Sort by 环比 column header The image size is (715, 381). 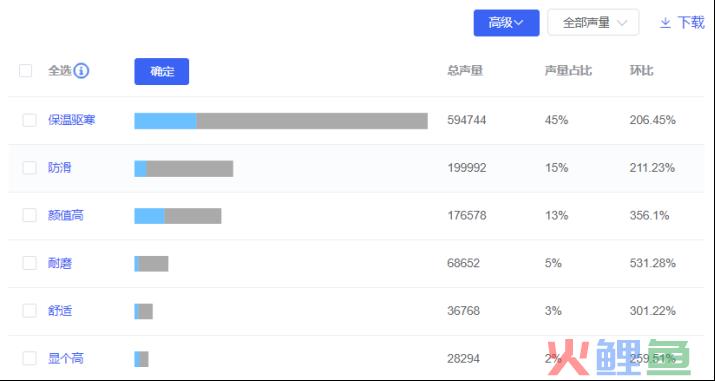[641, 71]
